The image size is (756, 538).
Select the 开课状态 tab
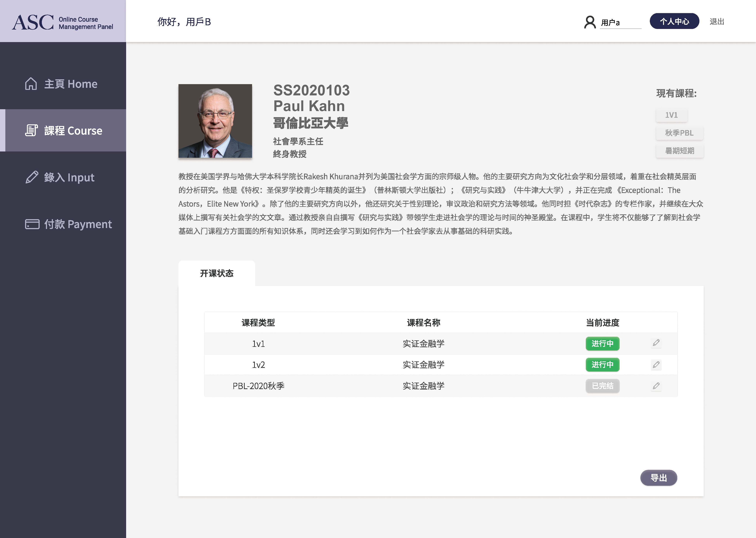[216, 273]
